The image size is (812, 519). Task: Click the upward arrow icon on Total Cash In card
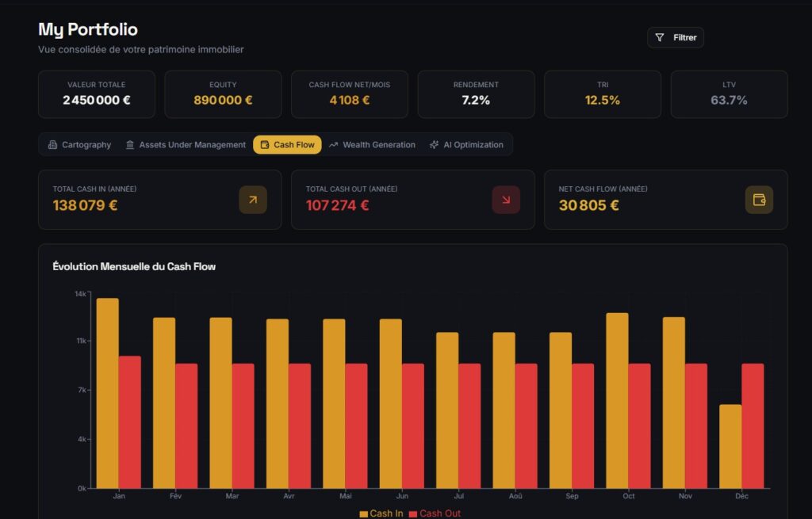tap(252, 200)
